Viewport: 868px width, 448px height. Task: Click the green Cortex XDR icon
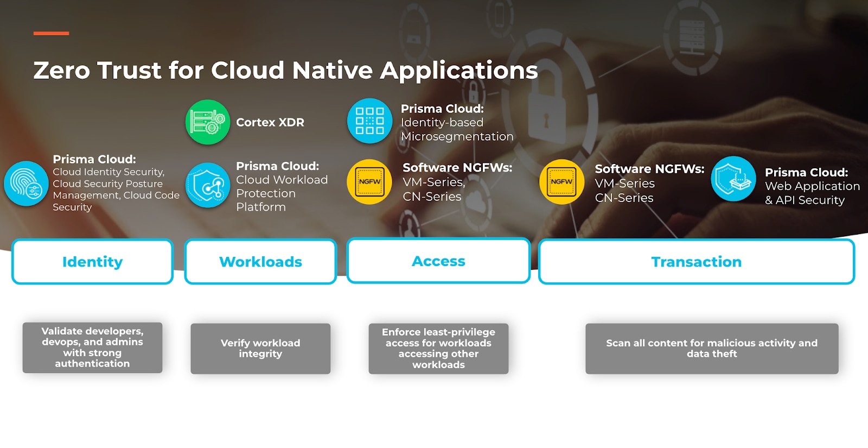(208, 122)
